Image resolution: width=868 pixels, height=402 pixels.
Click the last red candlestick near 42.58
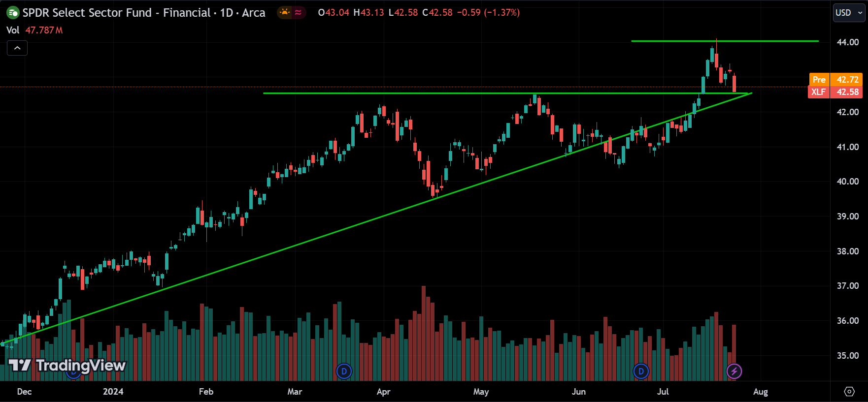coord(734,83)
